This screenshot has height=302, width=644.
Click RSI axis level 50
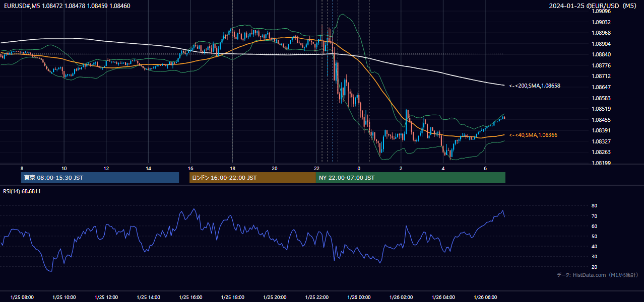(594, 236)
